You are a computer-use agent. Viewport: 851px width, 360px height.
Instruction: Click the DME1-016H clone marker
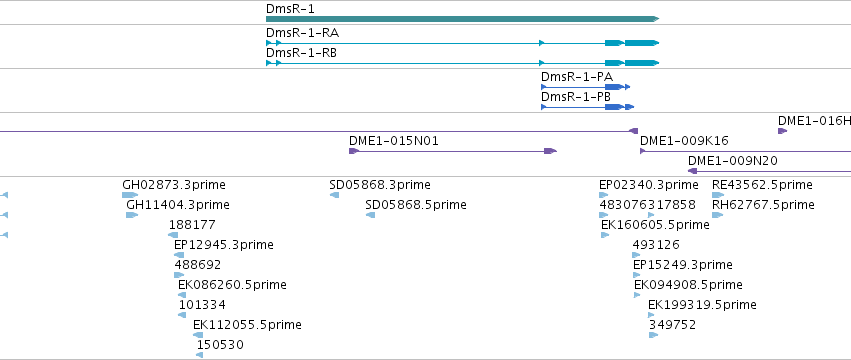point(783,131)
